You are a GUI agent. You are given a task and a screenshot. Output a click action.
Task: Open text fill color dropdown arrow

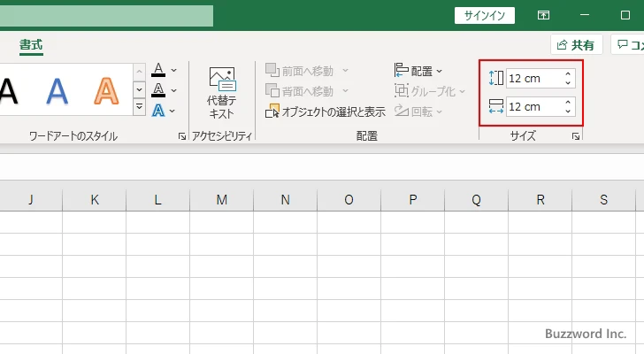pos(173,70)
